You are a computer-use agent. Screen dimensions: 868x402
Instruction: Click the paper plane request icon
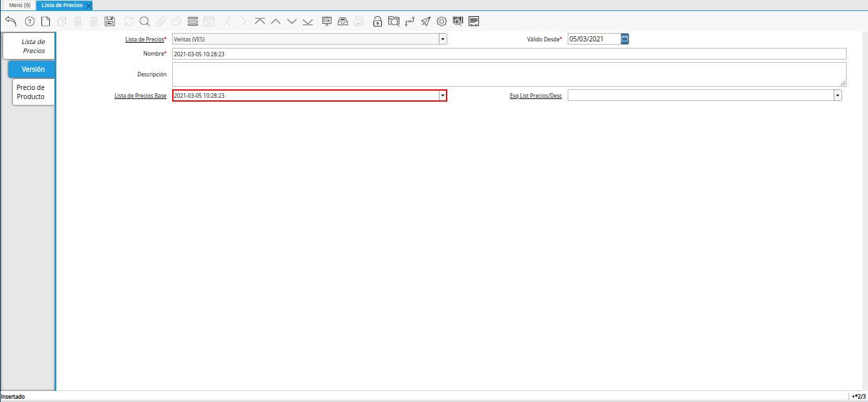click(425, 21)
